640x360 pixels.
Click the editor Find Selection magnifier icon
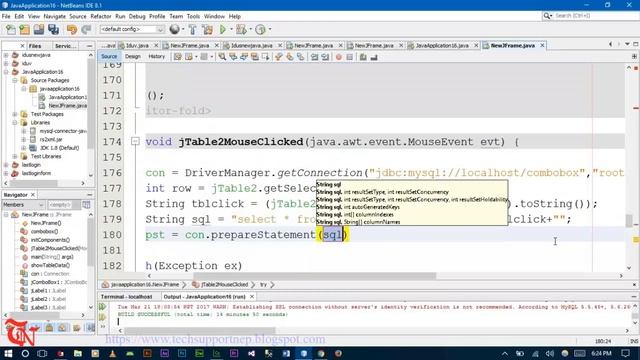222,57
